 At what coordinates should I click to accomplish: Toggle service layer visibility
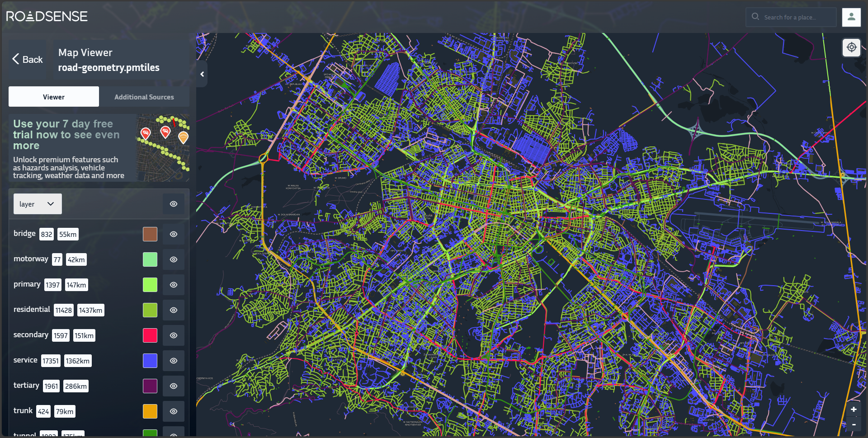coord(174,361)
